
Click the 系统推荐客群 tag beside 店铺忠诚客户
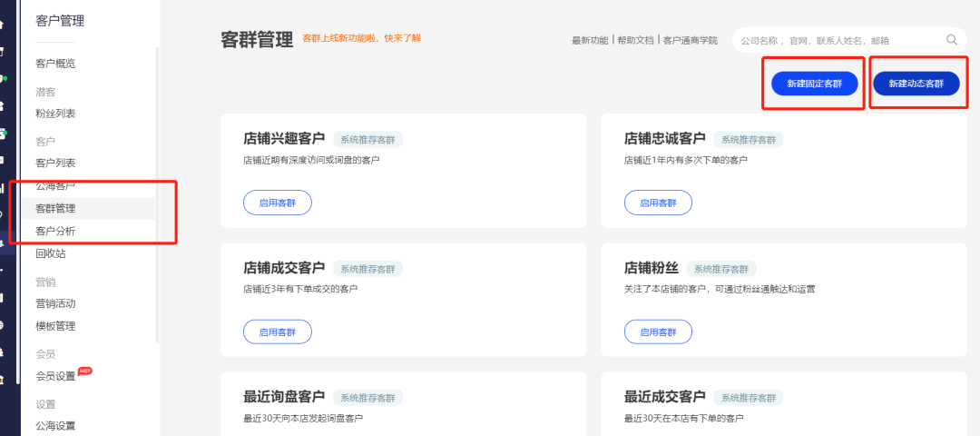pyautogui.click(x=749, y=140)
